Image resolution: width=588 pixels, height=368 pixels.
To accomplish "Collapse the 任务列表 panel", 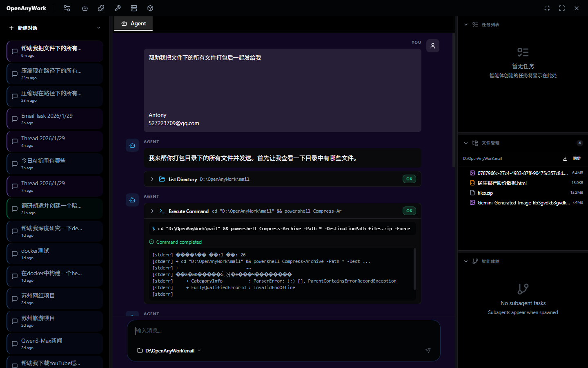I will point(465,24).
